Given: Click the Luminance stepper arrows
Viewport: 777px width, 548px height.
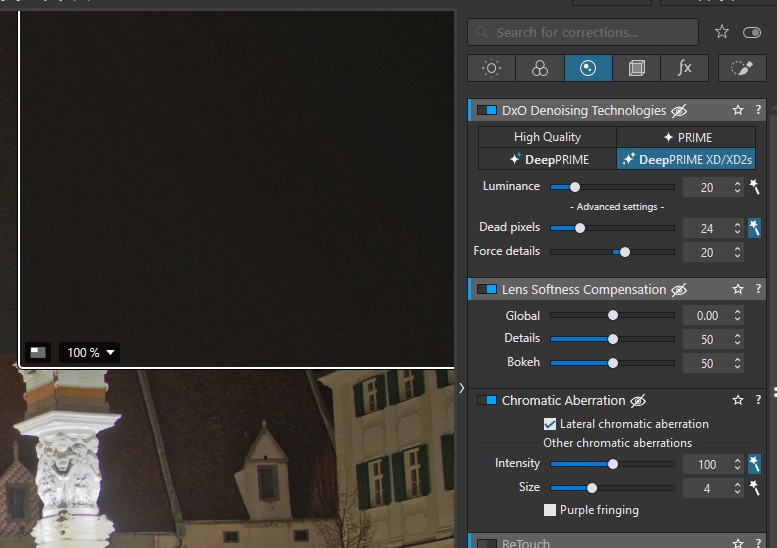Looking at the screenshot, I should pos(737,187).
